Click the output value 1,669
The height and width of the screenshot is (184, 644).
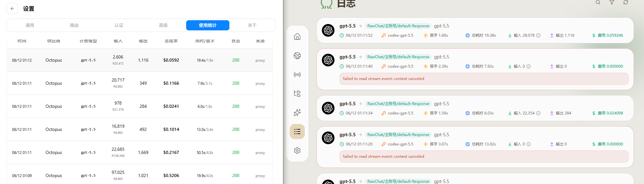[143, 152]
